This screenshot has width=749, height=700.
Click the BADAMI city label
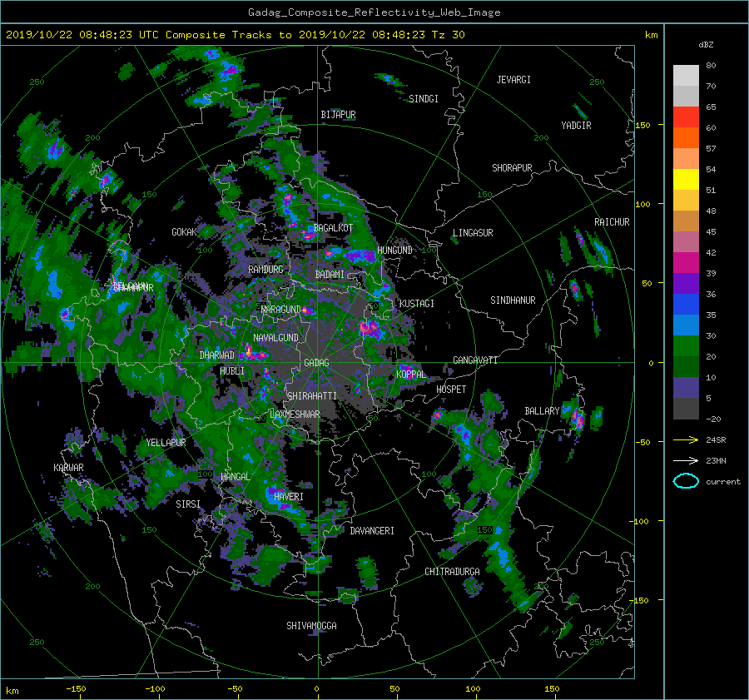pyautogui.click(x=330, y=275)
